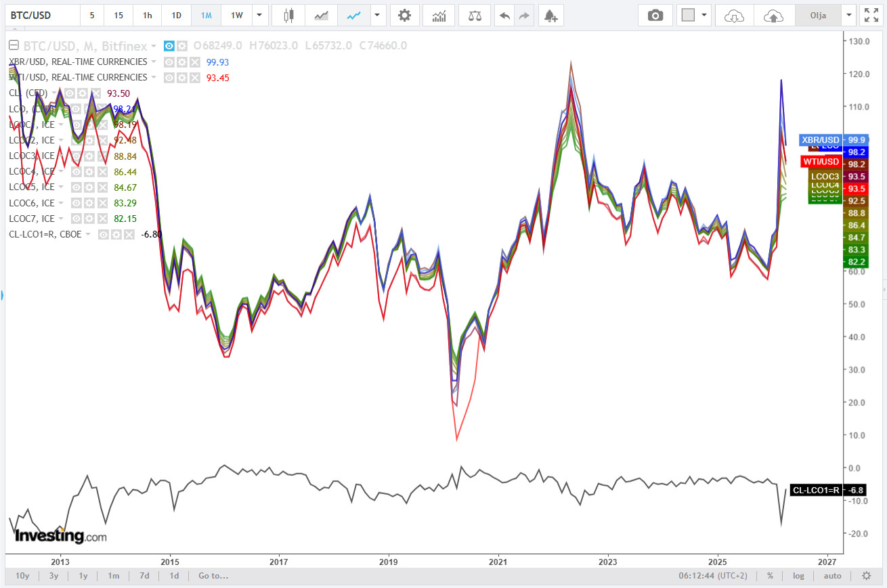Hide the XBR/USD series with eye icon
Screen dimensions: 887x588
[x=168, y=62]
